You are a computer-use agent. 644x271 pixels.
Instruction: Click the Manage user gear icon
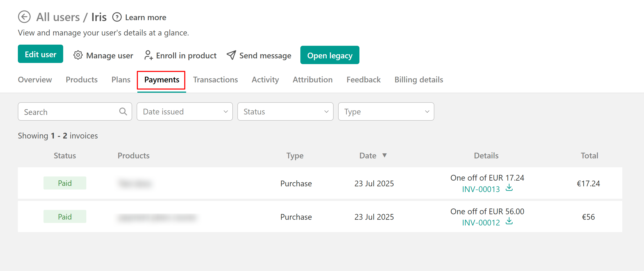tap(78, 55)
